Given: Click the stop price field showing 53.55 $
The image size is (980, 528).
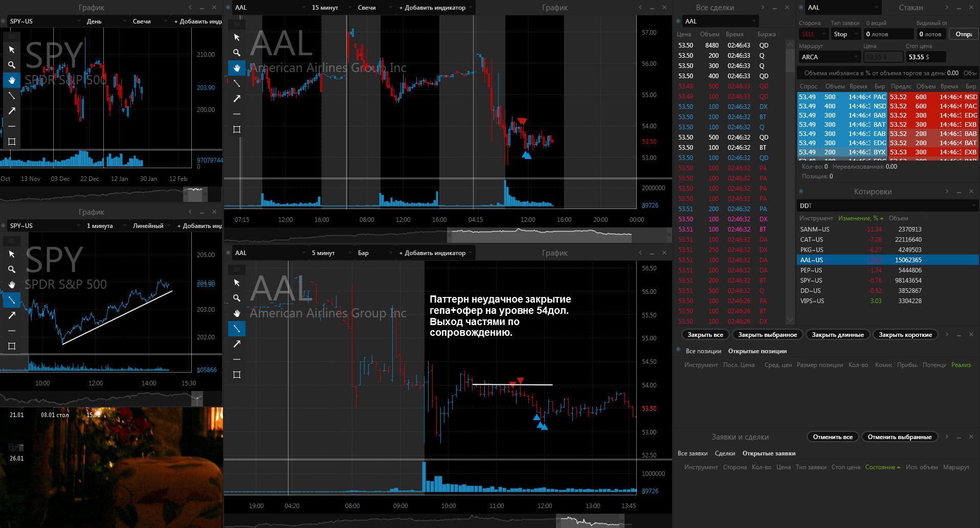Looking at the screenshot, I should [925, 57].
